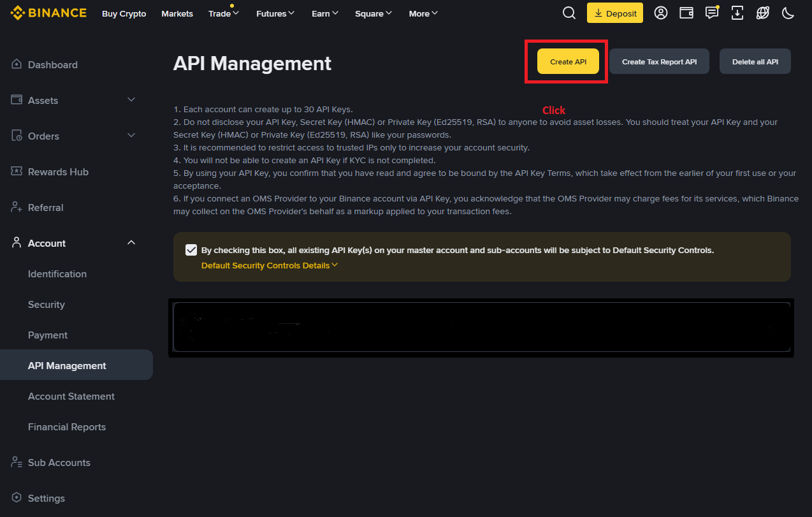Open the language globe icon
Screen dimensions: 812x517
pos(763,13)
